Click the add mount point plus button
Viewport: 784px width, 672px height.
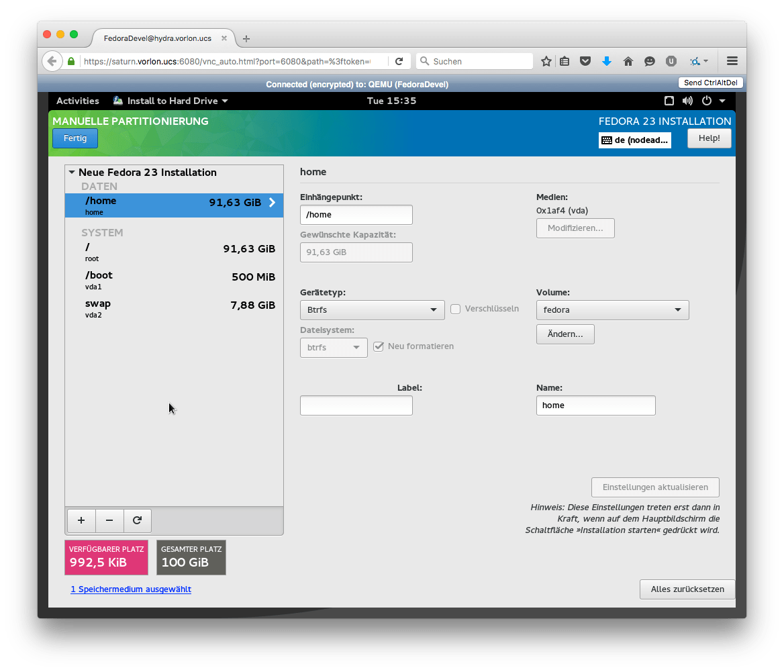tap(81, 520)
